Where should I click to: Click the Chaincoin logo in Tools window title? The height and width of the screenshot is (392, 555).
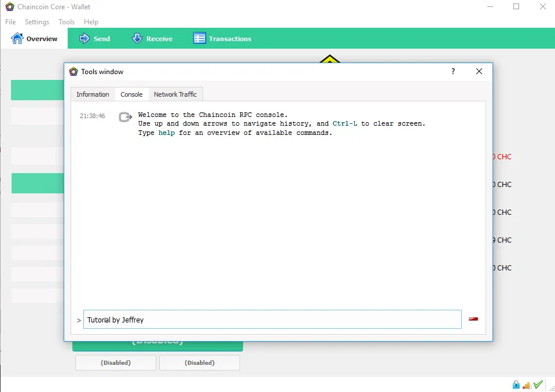point(73,72)
